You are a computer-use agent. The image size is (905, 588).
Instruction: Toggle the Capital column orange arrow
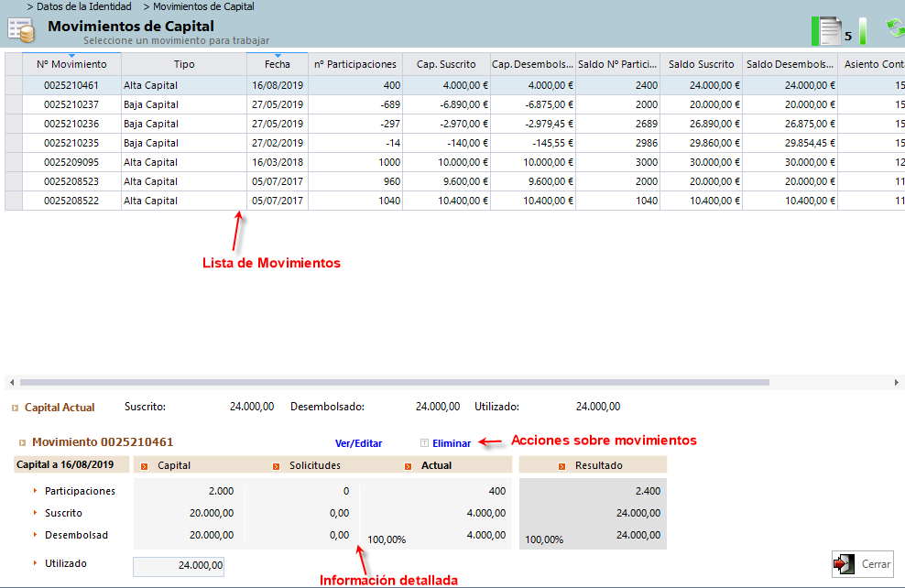pyautogui.click(x=145, y=466)
